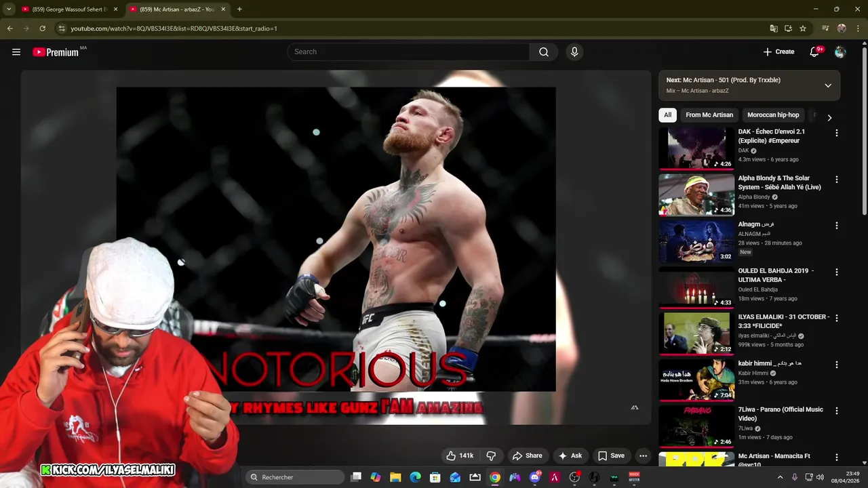
Task: Click the Windows taskbar Rechercher search box
Action: (x=294, y=477)
